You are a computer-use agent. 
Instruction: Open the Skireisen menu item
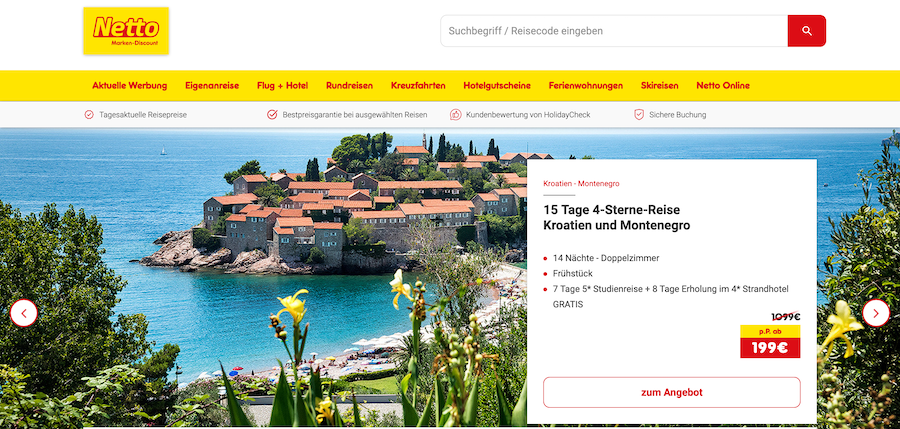pyautogui.click(x=660, y=86)
